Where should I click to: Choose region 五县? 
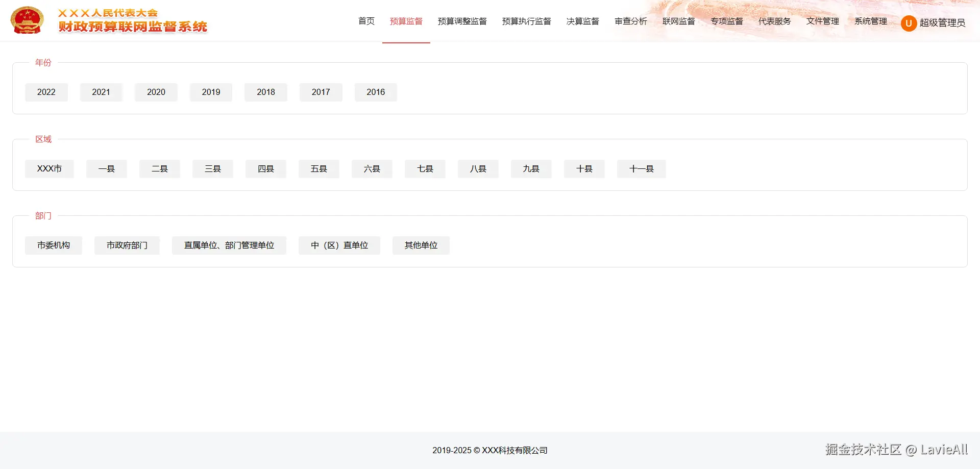click(x=318, y=168)
